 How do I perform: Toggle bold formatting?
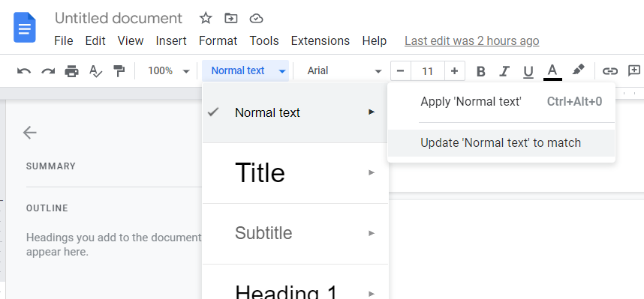pos(480,71)
